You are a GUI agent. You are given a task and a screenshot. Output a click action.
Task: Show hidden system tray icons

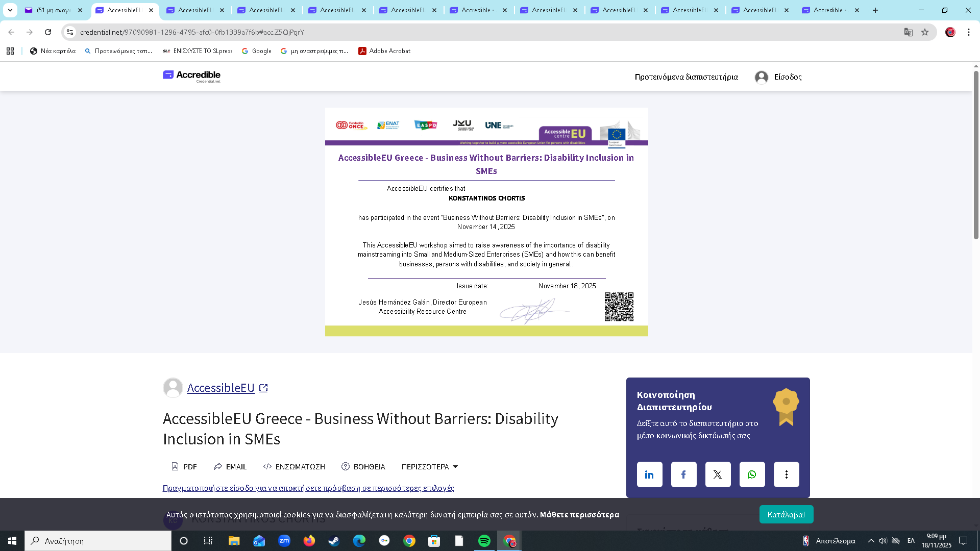871,541
